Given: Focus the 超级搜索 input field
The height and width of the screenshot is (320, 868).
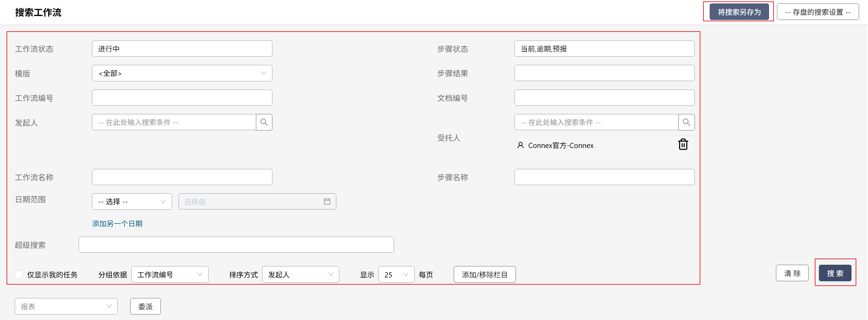Looking at the screenshot, I should pyautogui.click(x=236, y=244).
